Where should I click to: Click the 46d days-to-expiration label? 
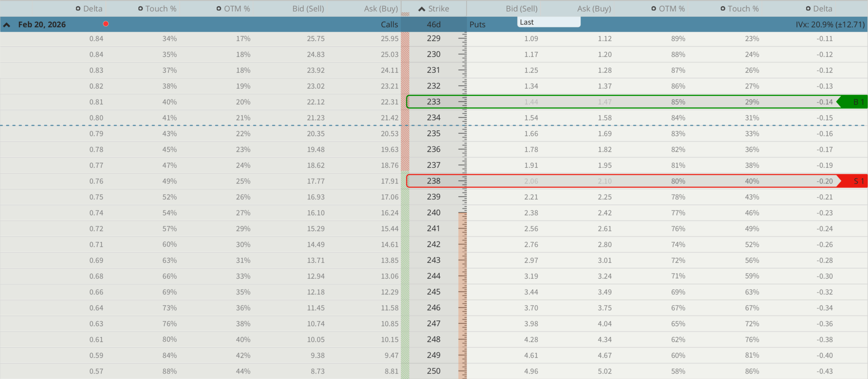434,24
